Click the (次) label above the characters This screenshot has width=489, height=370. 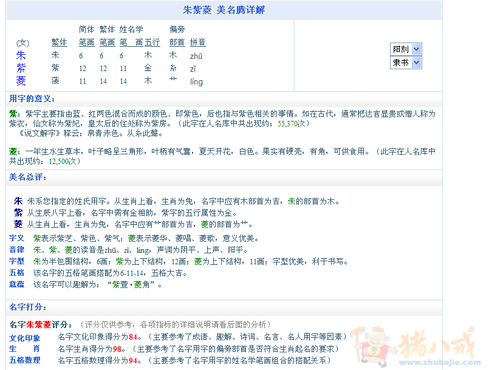click(x=23, y=43)
